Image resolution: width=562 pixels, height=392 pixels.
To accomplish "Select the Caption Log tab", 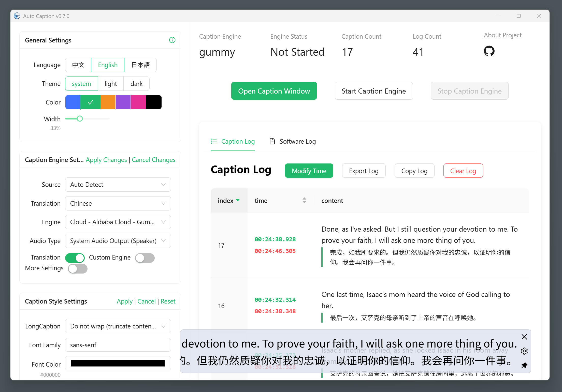I will pos(233,141).
